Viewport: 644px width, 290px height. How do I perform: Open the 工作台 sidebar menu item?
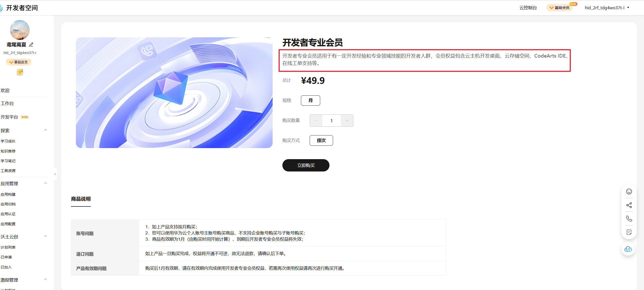(x=7, y=103)
